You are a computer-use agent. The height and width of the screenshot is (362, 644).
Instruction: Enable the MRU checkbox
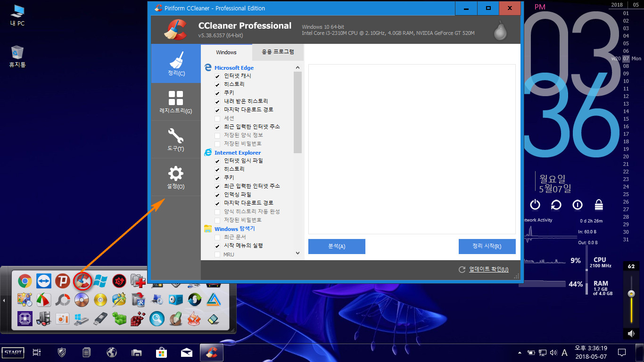(x=217, y=255)
